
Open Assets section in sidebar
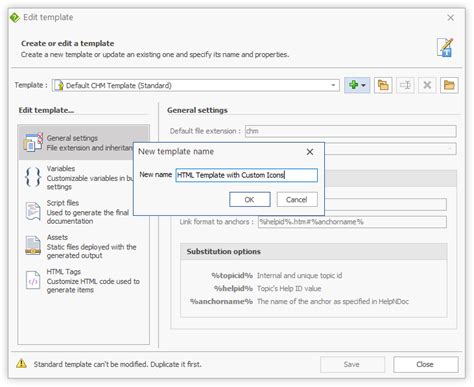(x=83, y=246)
